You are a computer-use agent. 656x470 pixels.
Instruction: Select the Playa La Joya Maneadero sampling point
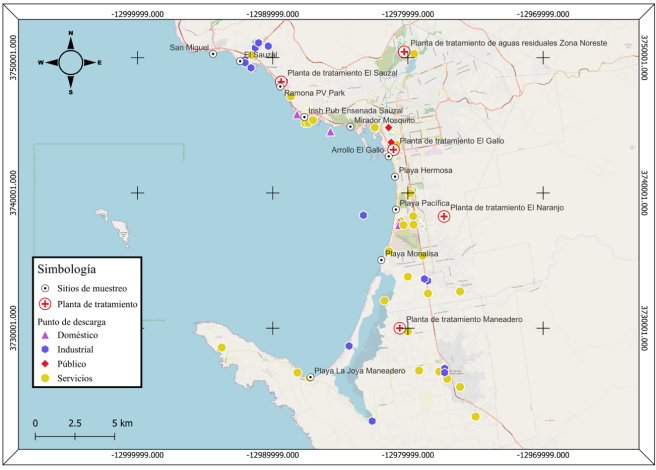coord(310,377)
